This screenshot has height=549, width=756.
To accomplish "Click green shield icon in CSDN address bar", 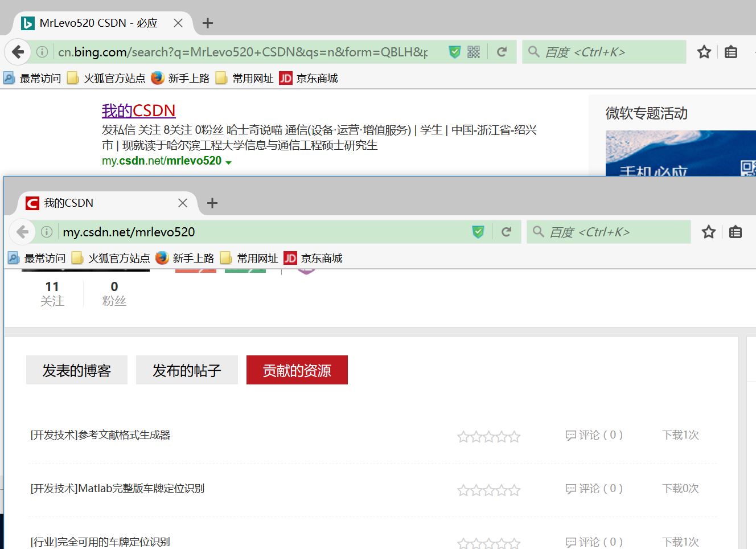I will [478, 232].
